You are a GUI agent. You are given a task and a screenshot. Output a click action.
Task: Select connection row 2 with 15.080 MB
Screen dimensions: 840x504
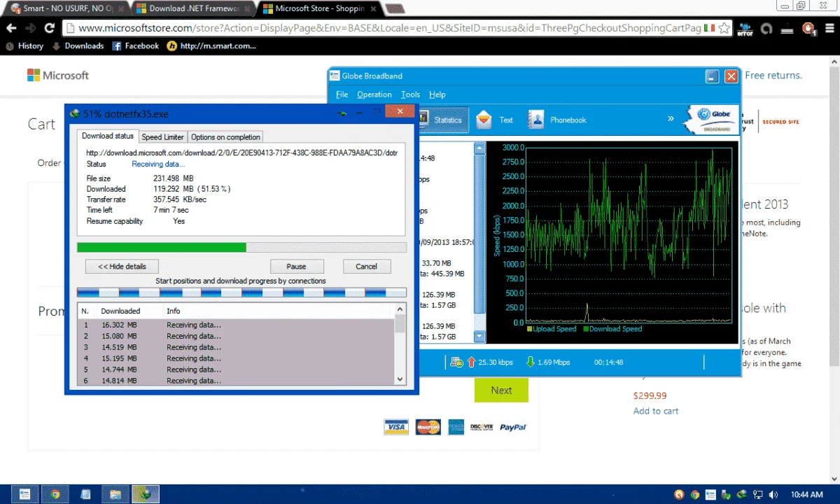click(x=237, y=336)
